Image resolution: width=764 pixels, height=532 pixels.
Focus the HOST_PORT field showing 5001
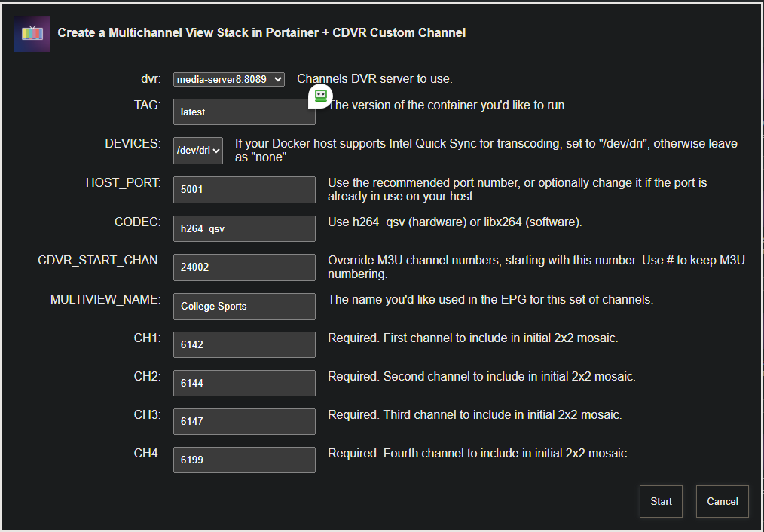(243, 190)
